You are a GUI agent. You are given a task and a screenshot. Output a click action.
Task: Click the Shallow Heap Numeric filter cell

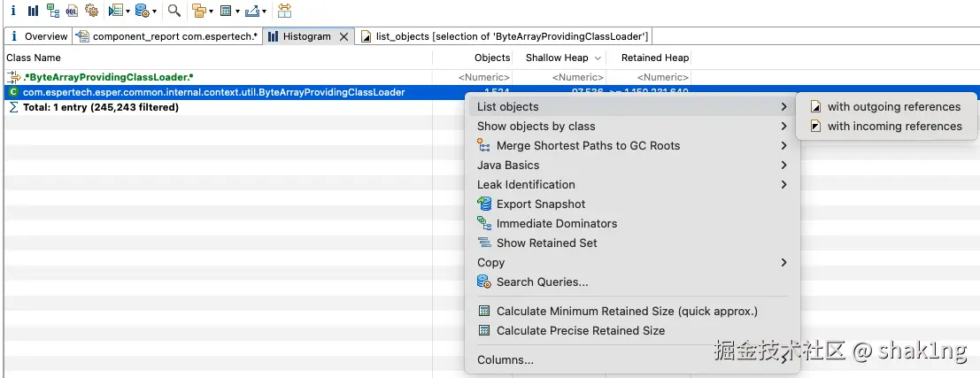(579, 78)
